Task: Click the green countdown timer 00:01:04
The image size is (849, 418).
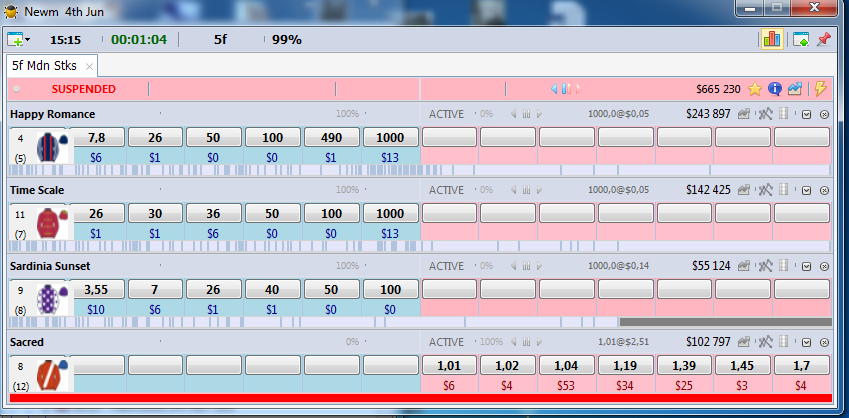Action: pos(139,40)
